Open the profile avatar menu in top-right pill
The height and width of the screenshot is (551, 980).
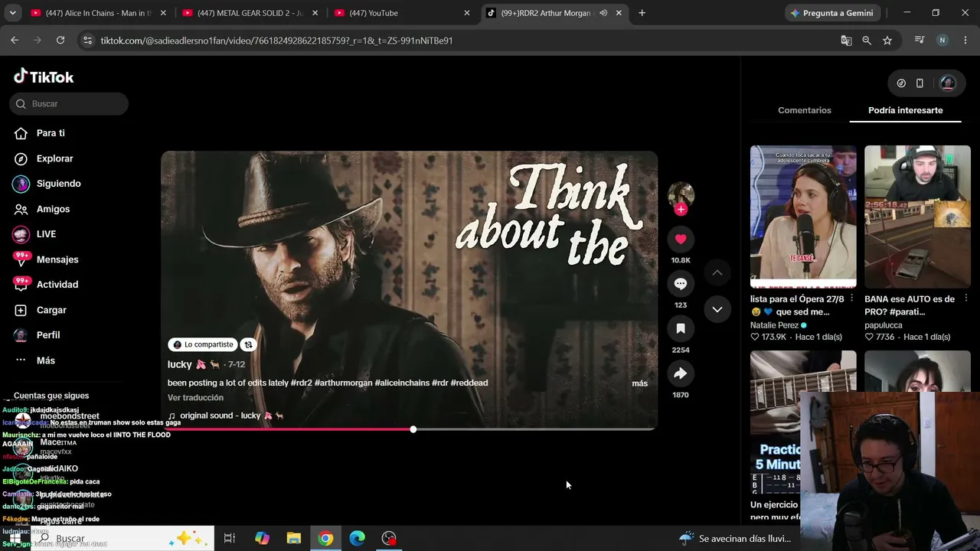tap(947, 83)
